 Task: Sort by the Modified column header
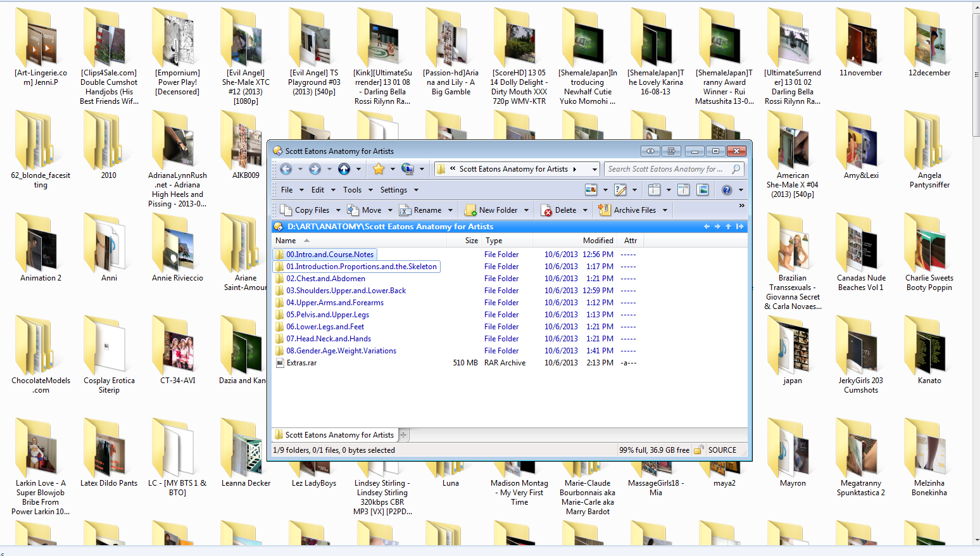[x=598, y=241]
